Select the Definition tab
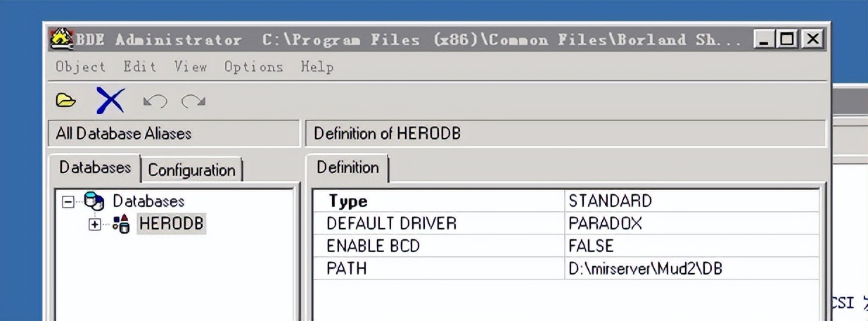Image resolution: width=868 pixels, height=321 pixels. click(x=347, y=168)
